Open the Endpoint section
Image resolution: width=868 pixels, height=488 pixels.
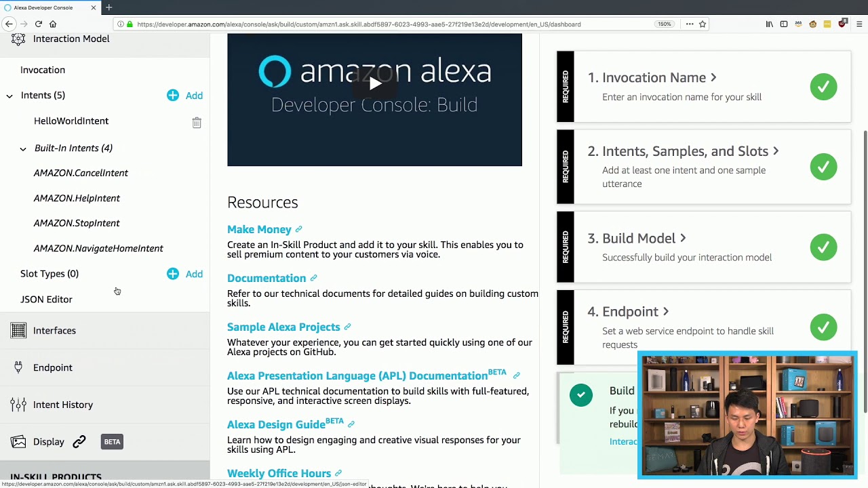pyautogui.click(x=53, y=367)
